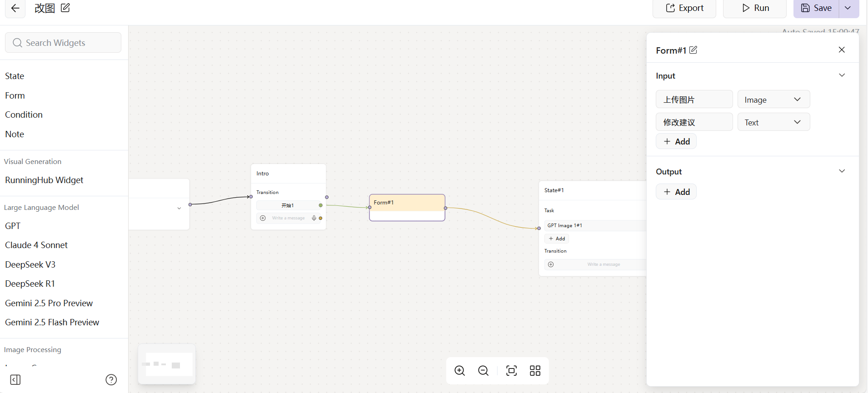The image size is (868, 393).
Task: Open the Text type dropdown
Action: pyautogui.click(x=773, y=122)
